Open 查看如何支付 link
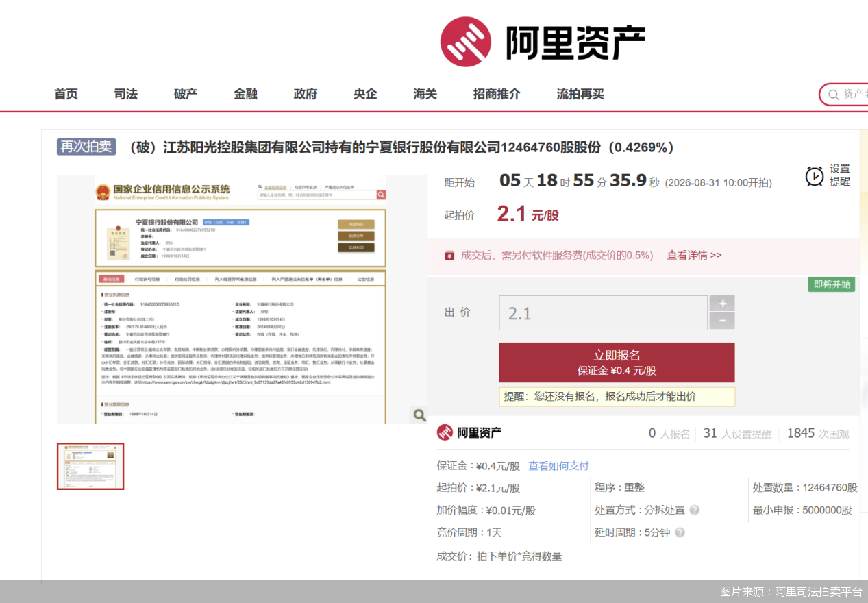The width and height of the screenshot is (868, 603). (558, 465)
